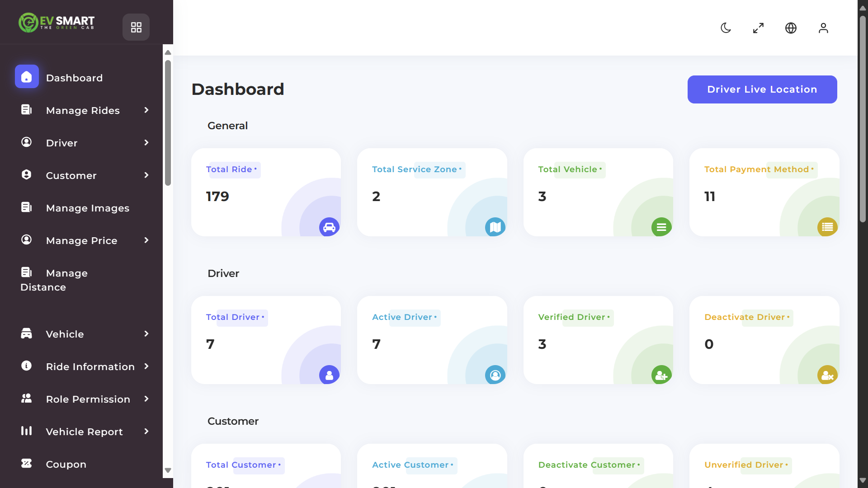Click the sidebar vertical scrollbar thumb
Screen dimensions: 868x488
point(168,122)
